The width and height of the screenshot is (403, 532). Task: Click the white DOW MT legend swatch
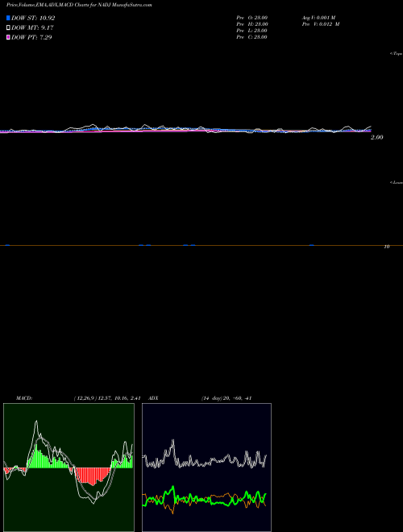point(8,28)
